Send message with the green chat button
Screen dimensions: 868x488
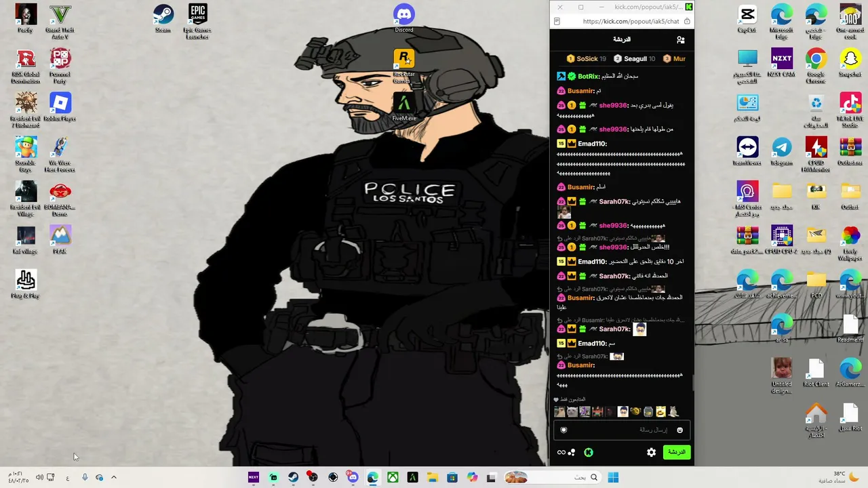676,452
